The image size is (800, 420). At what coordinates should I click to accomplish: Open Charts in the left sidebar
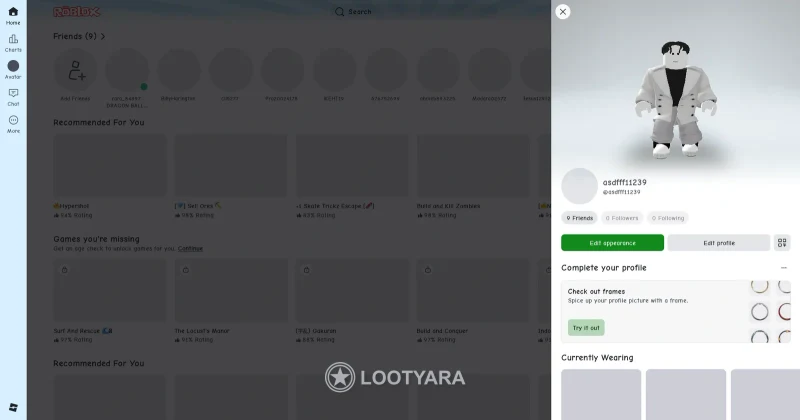[x=13, y=43]
